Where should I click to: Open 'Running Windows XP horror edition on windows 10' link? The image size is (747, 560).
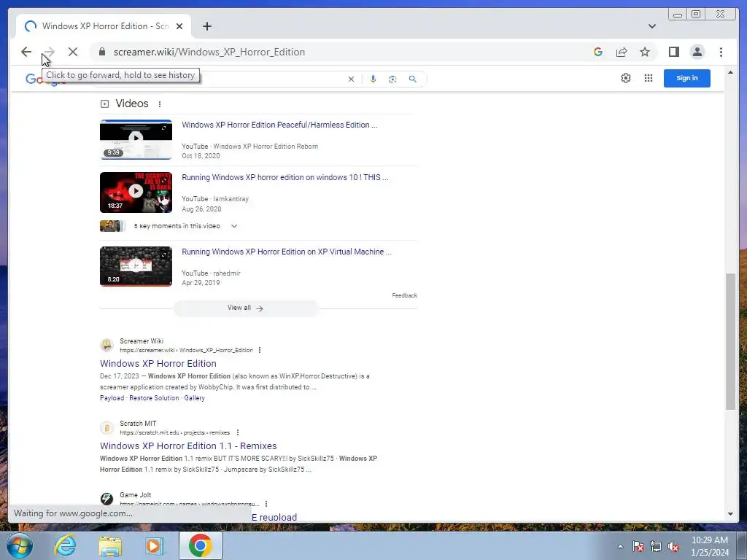285,177
